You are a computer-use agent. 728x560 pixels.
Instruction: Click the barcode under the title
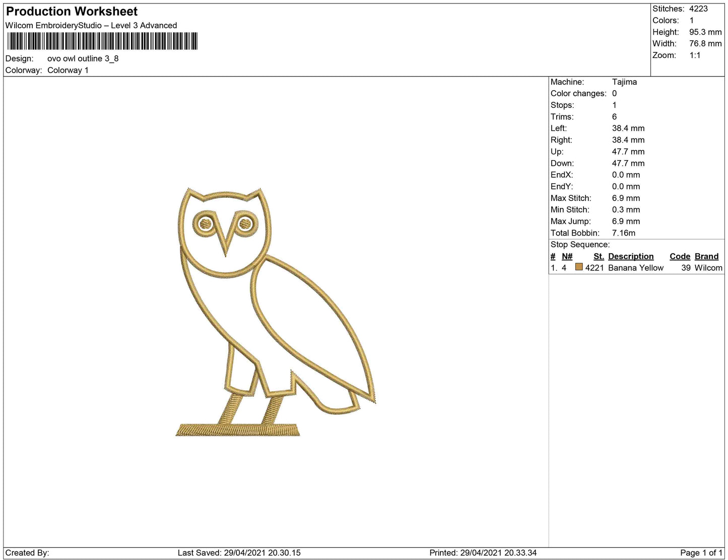(x=102, y=41)
